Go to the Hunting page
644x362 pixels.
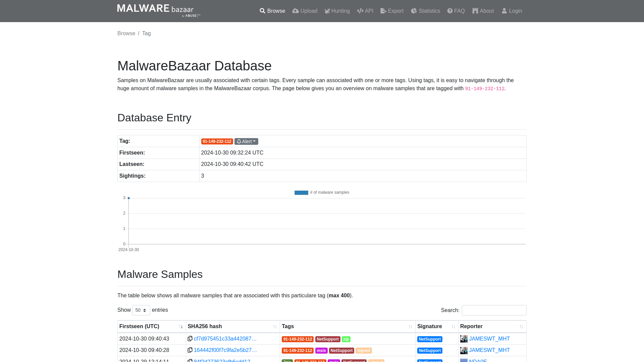coord(337,11)
